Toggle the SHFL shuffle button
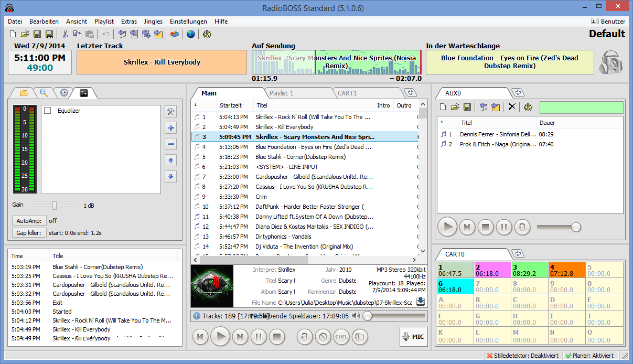This screenshot has height=364, width=633. tap(341, 336)
